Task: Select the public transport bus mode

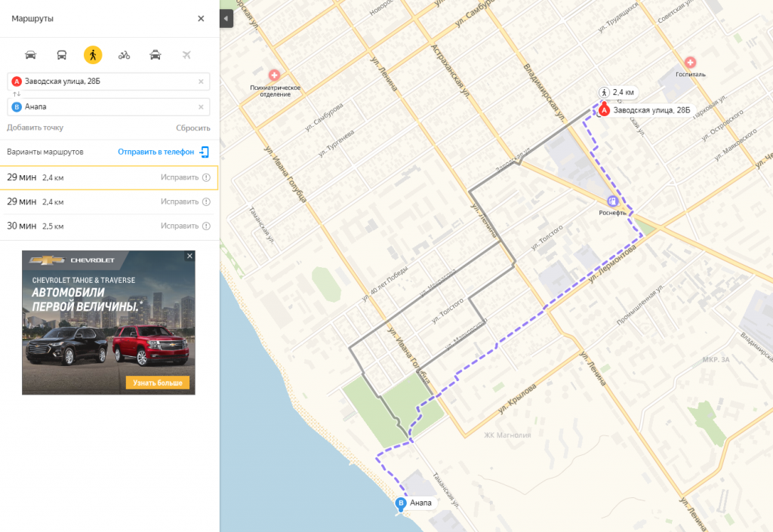Action: pos(62,54)
